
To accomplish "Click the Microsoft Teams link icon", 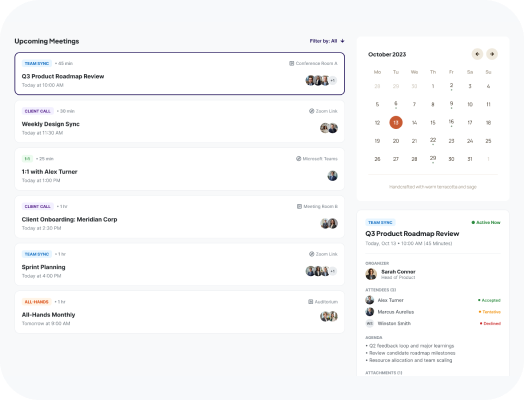I will point(298,159).
